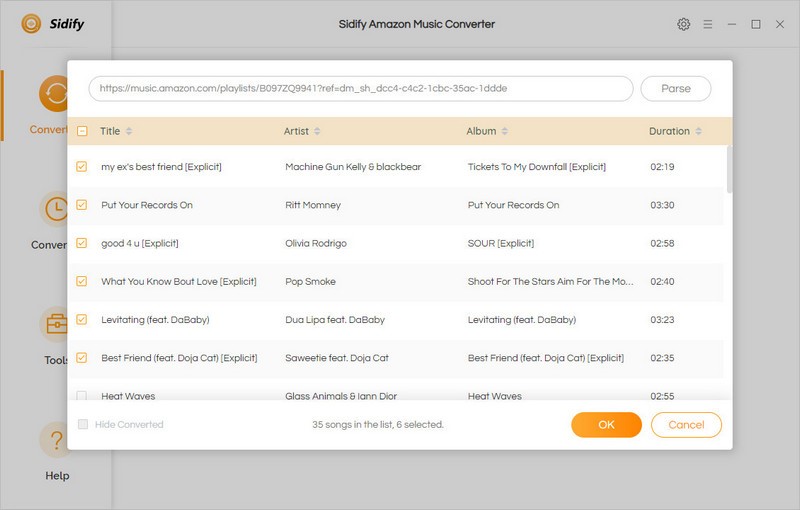
Task: Open the Help question mark icon
Action: [57, 441]
